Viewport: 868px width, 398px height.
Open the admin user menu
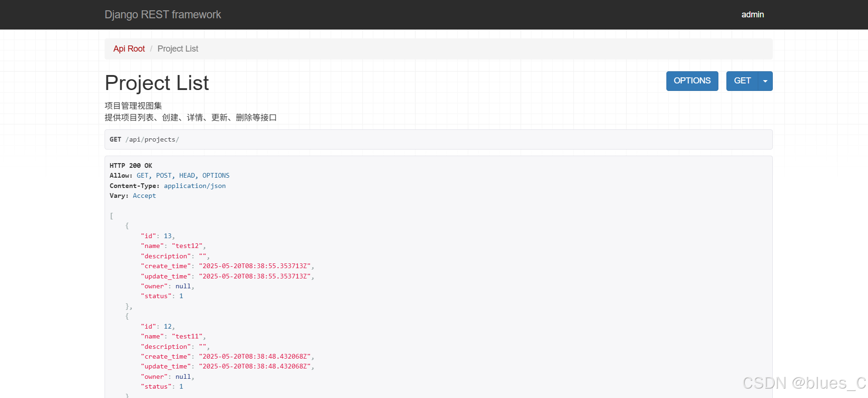[x=752, y=15]
